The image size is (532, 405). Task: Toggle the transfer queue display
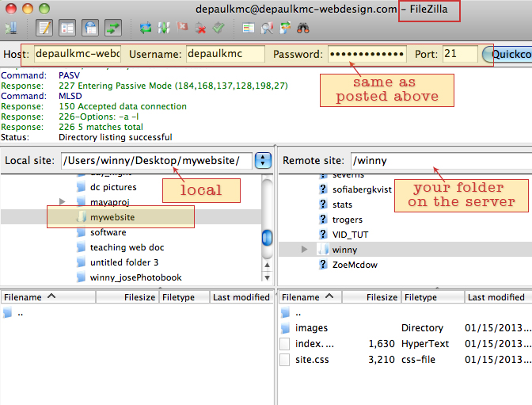coord(113,28)
